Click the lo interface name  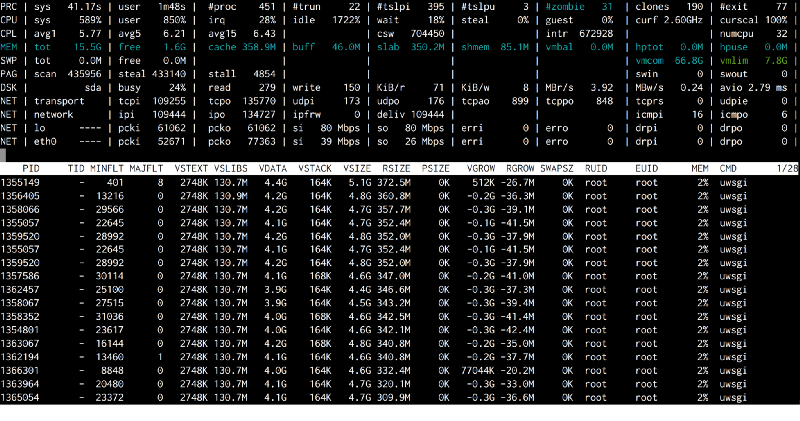point(40,128)
